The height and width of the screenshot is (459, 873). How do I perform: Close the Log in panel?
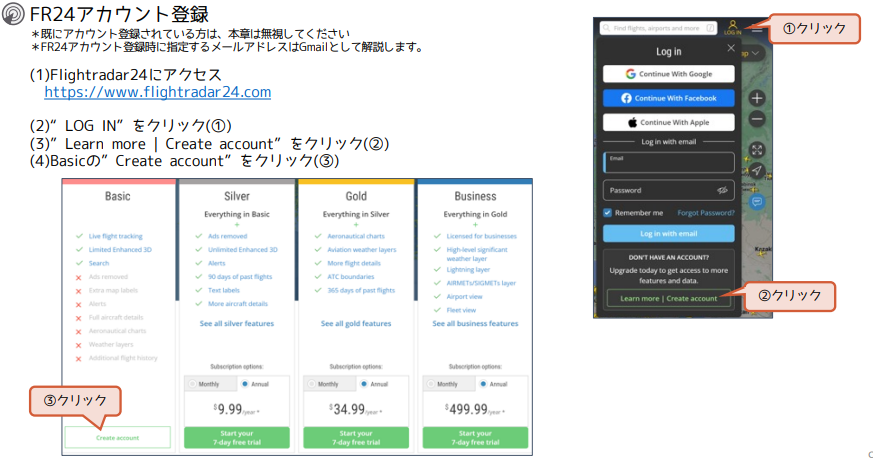point(730,48)
